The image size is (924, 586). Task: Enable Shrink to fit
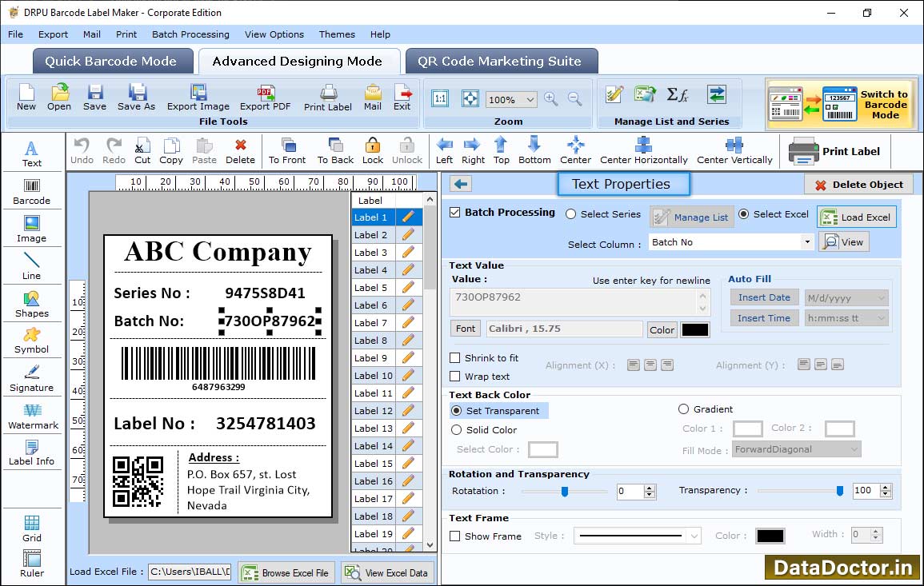click(x=455, y=358)
